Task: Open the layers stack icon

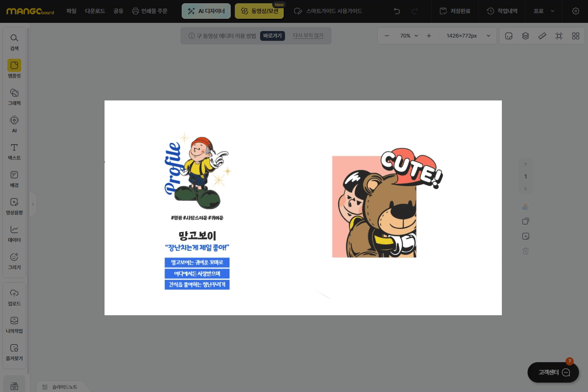Action: (526, 36)
